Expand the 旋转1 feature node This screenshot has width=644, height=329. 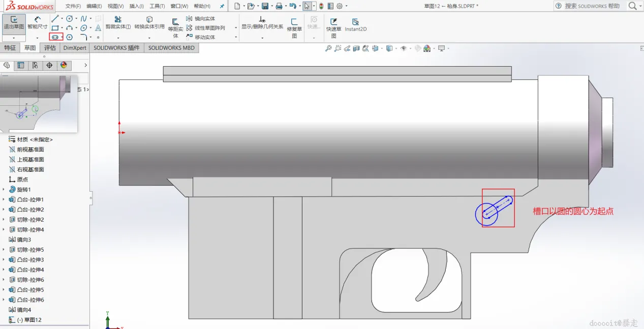(4, 190)
